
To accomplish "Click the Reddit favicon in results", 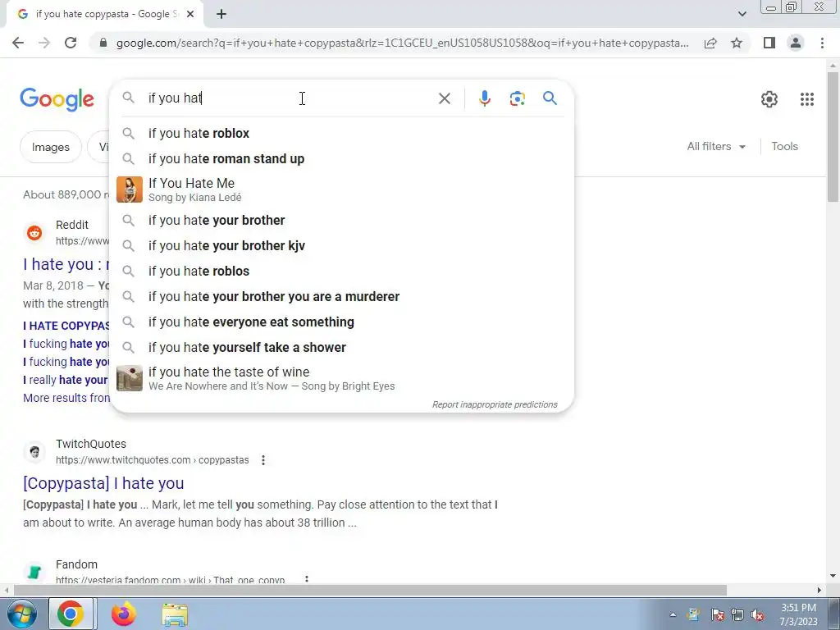I will point(34,233).
